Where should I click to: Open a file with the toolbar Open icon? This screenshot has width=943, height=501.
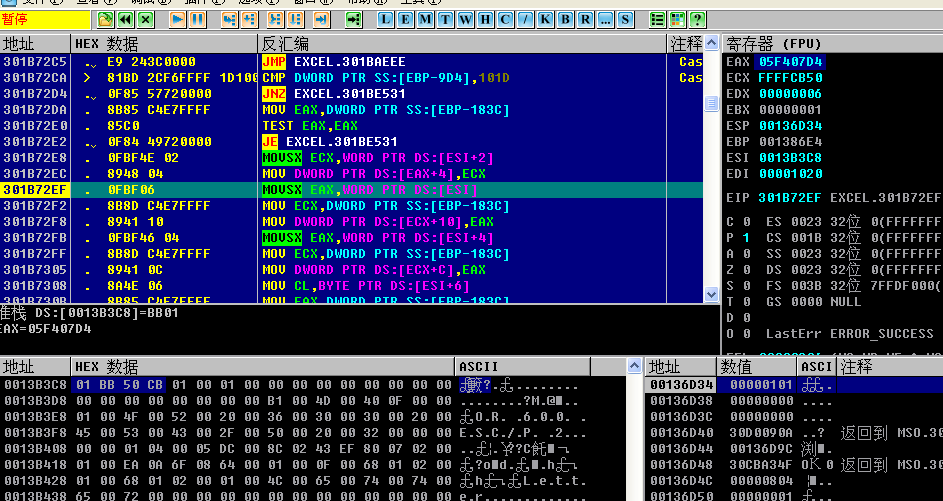(106, 19)
